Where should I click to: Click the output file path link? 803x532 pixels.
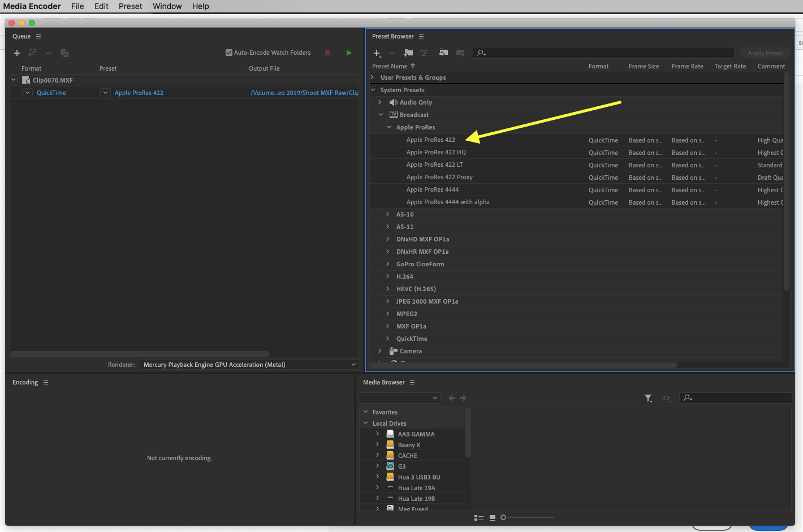[304, 93]
